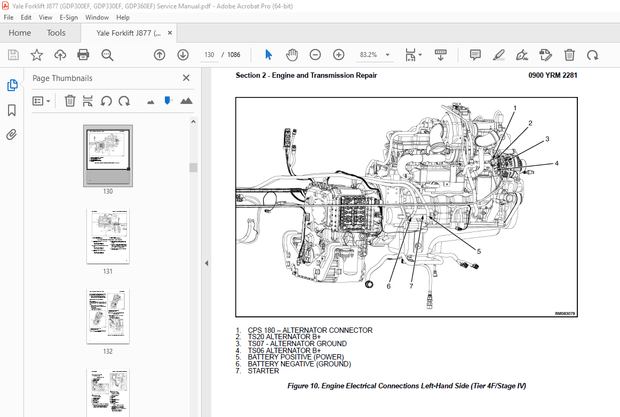Open the Edit menu
620x417 pixels.
pos(26,17)
